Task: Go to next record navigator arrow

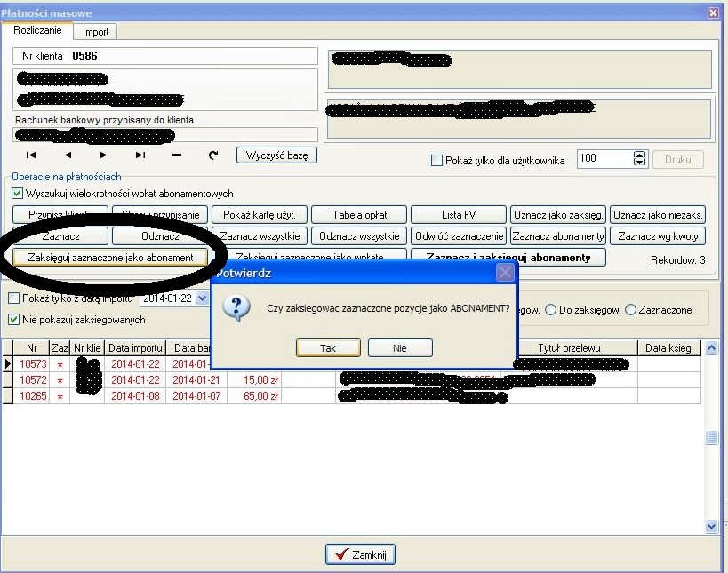Action: [103, 155]
